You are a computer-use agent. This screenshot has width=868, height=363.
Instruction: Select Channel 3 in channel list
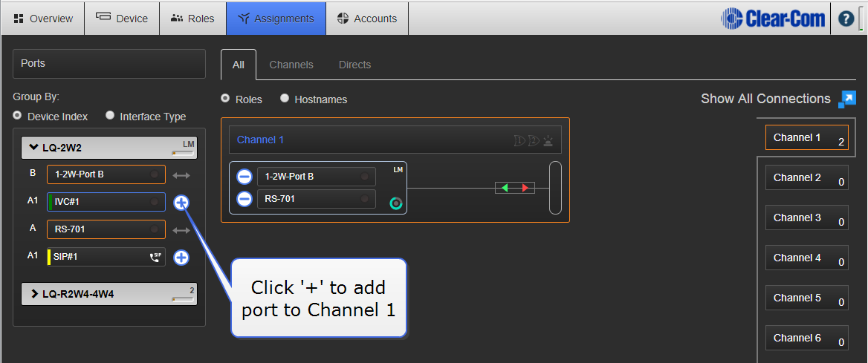(806, 218)
